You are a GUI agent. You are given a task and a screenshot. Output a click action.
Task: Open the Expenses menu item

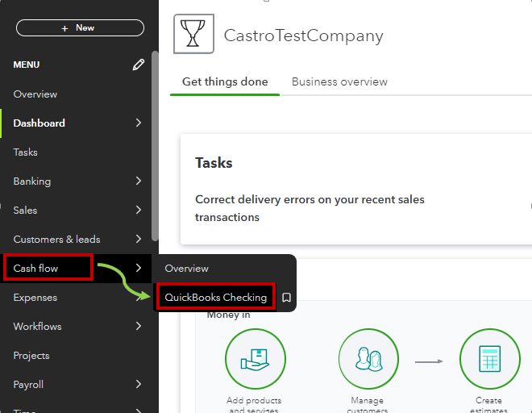coord(35,298)
